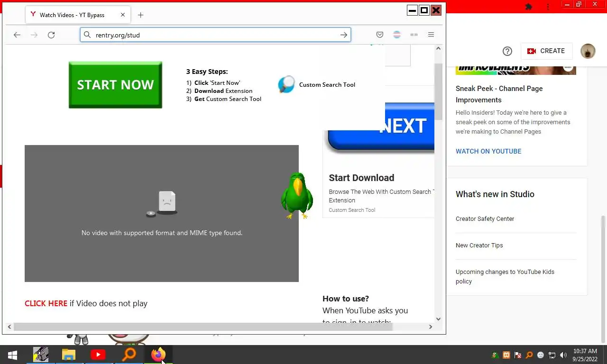Open the Pocket save icon
The width and height of the screenshot is (607, 364).
click(x=380, y=35)
